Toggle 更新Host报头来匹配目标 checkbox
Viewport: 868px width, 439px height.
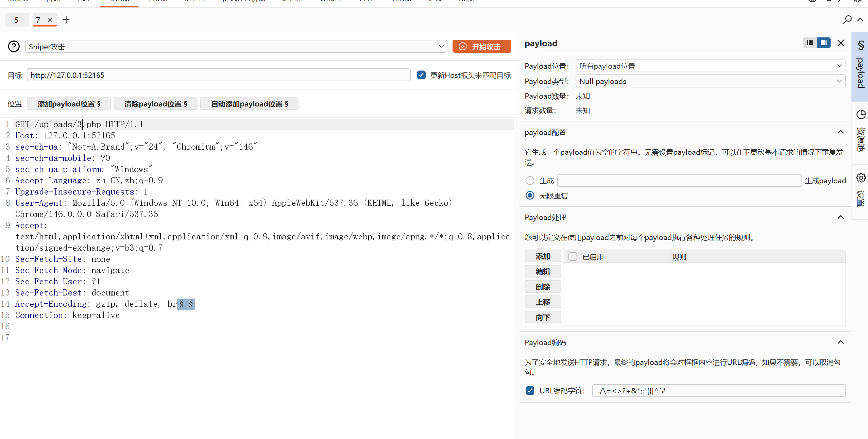click(x=421, y=75)
